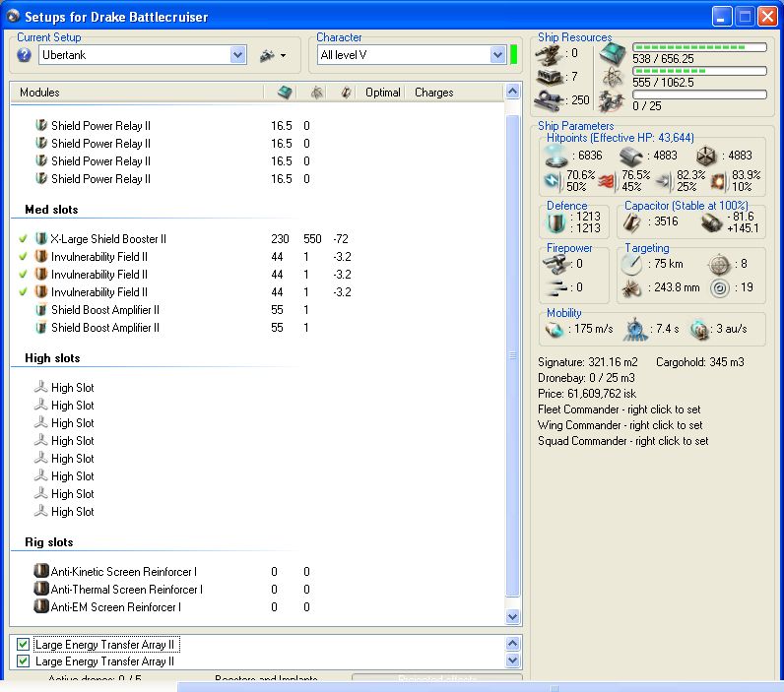Click the Rig slots section header

(49, 542)
